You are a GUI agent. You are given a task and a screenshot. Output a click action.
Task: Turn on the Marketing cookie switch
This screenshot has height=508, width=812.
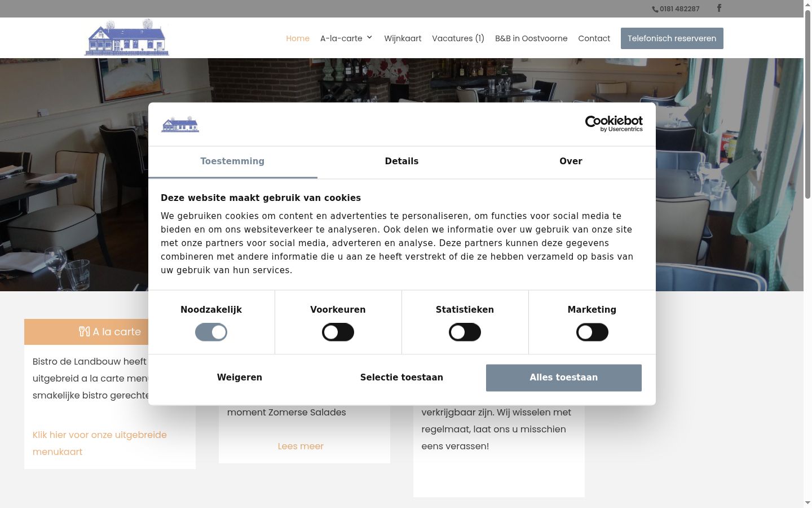592,332
